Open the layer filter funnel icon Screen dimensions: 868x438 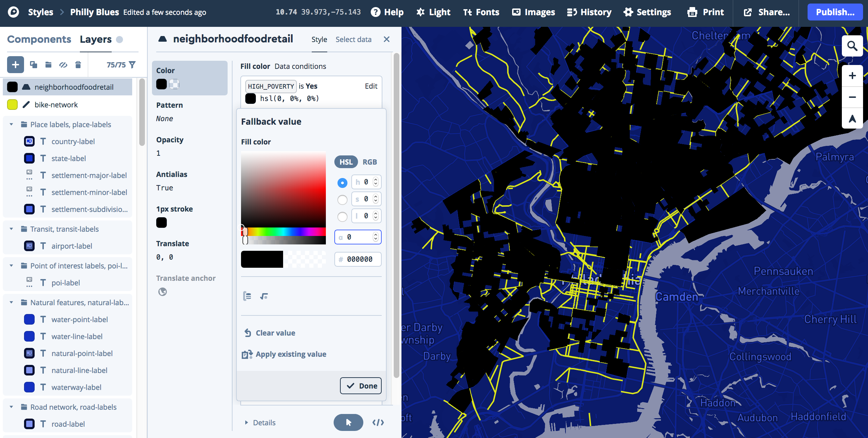[133, 65]
